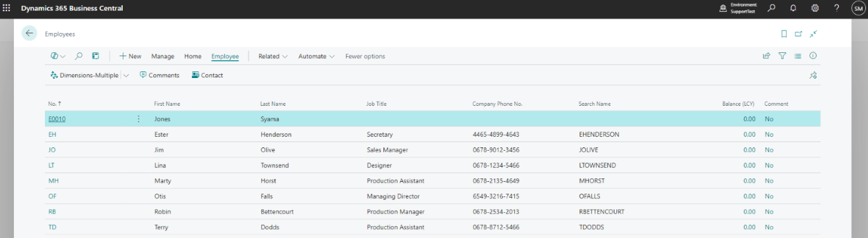Select the Home menu tab
This screenshot has width=868, height=238.
193,56
